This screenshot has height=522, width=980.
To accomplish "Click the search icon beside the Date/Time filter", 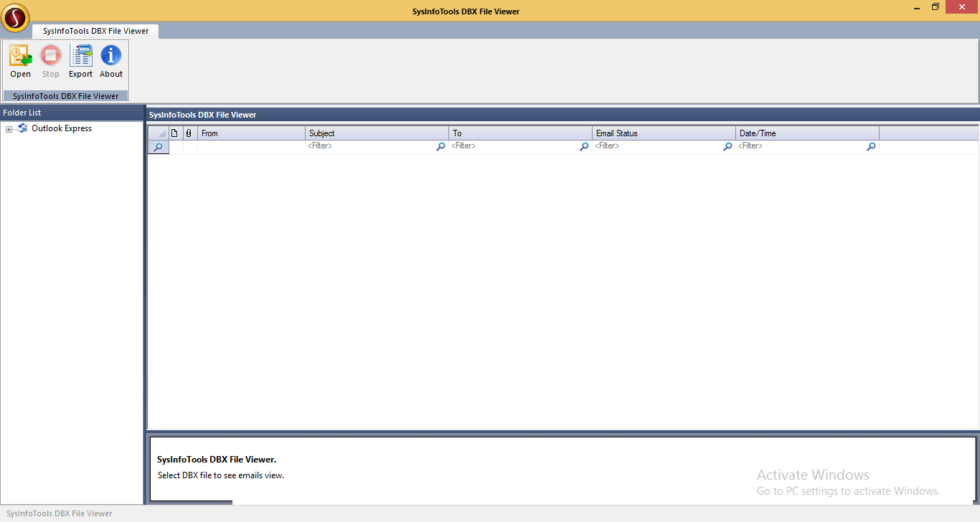I will [870, 146].
